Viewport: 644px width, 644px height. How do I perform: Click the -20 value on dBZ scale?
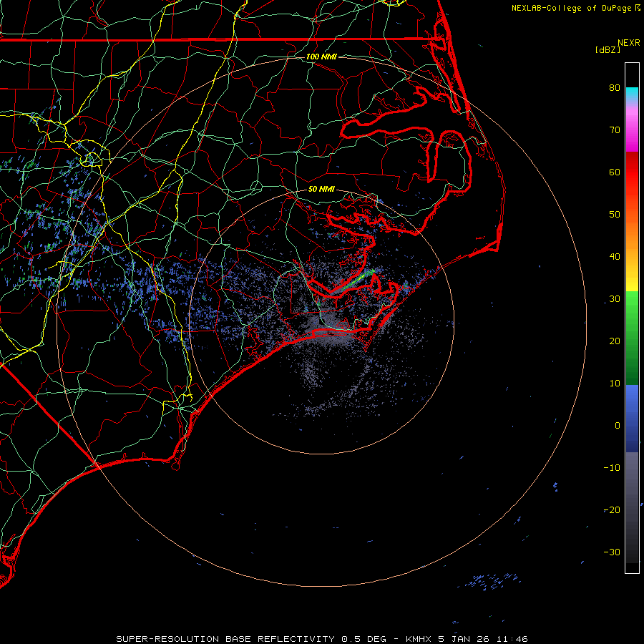point(612,509)
